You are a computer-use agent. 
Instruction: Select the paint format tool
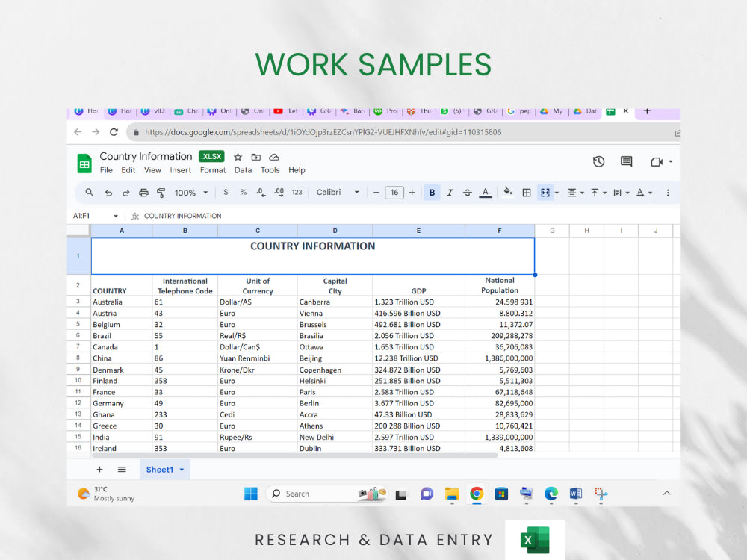click(x=161, y=193)
